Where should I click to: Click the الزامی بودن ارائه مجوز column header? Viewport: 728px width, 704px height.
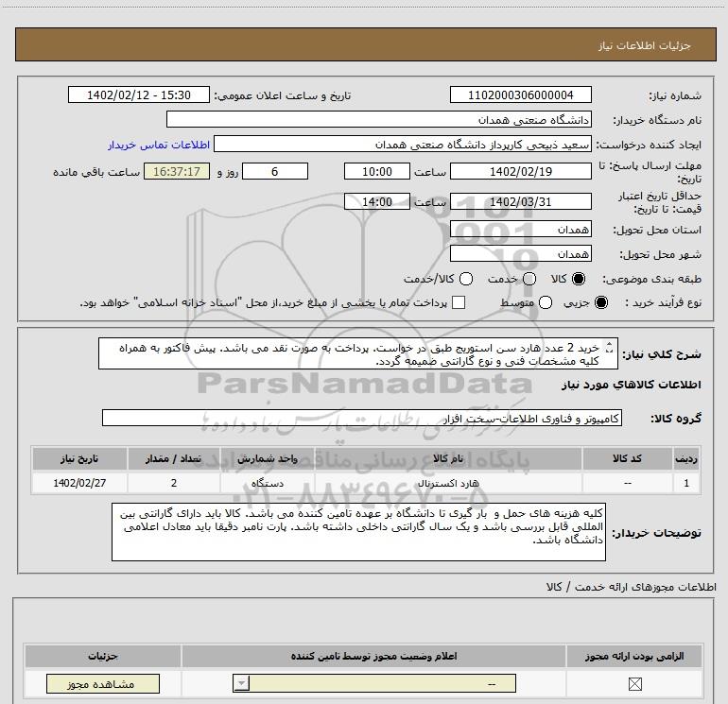point(634,656)
